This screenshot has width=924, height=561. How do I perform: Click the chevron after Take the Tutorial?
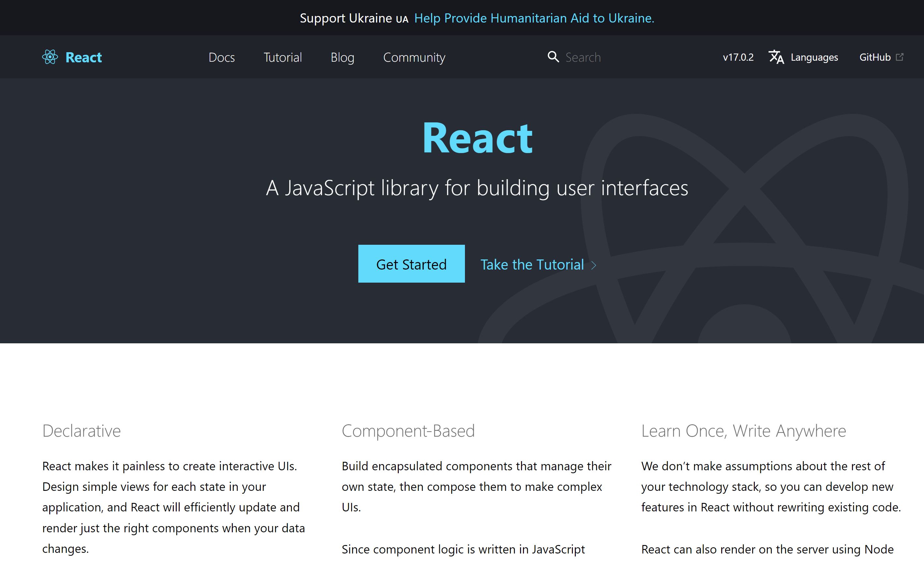(x=594, y=265)
